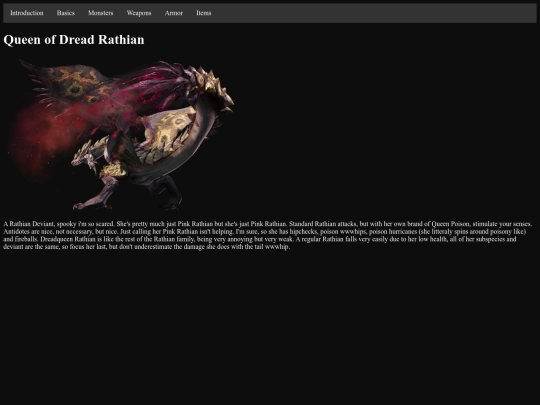Click the Dreadqueen Rathian monster image
The height and width of the screenshot is (405, 540).
(121, 134)
